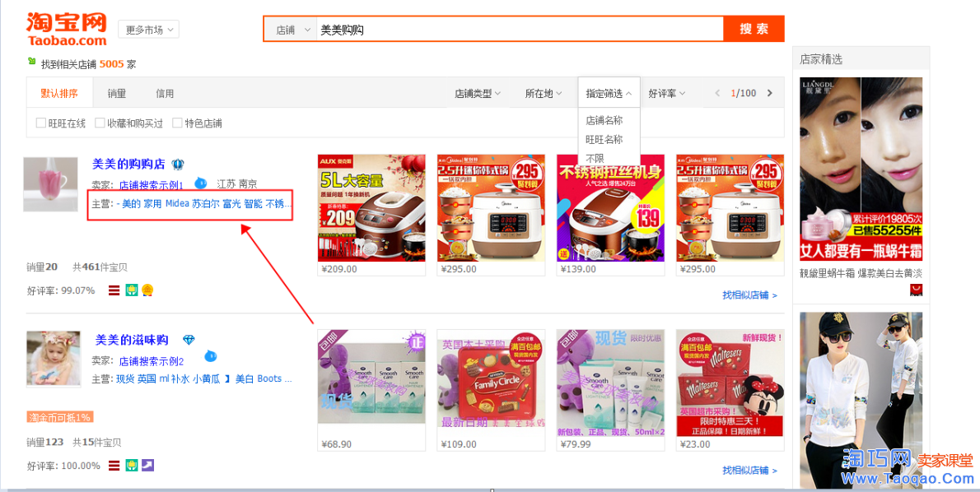Image resolution: width=980 pixels, height=492 pixels.
Task: Select 旺旺名称 from the open menu
Action: tap(604, 139)
